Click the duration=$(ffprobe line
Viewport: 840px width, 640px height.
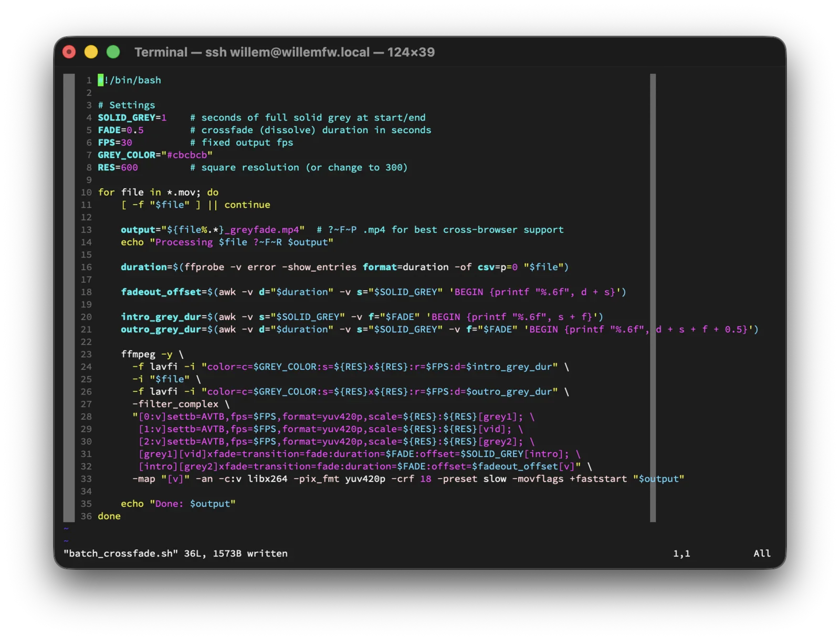(345, 267)
